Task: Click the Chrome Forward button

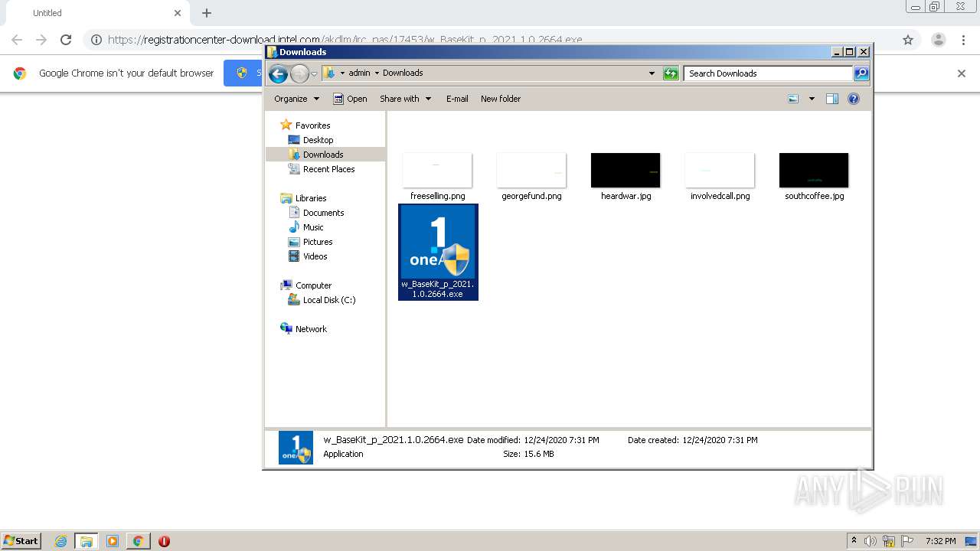Action: [41, 40]
